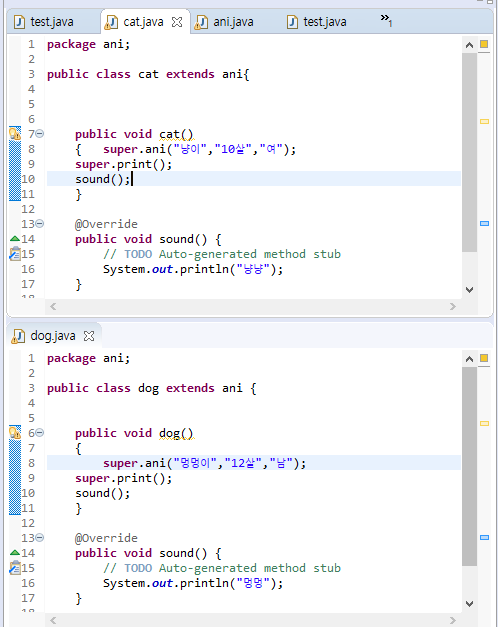Jump to the yellow warning annotation in dog.java overview ruler

[484, 423]
